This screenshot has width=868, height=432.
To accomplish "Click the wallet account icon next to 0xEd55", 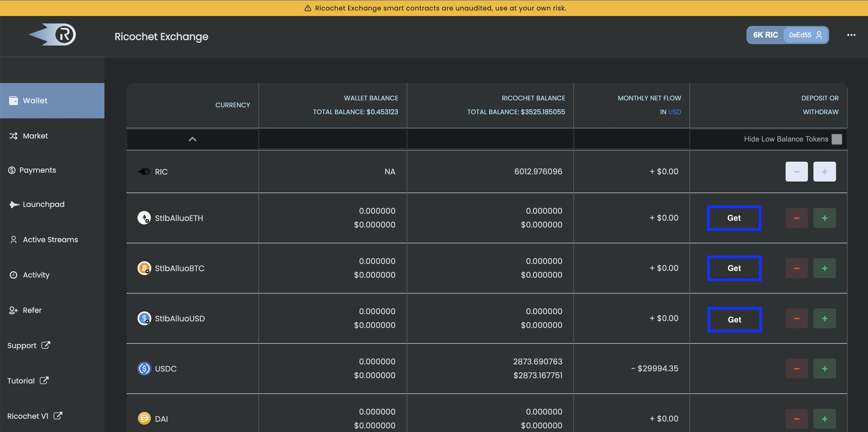I will (x=820, y=35).
